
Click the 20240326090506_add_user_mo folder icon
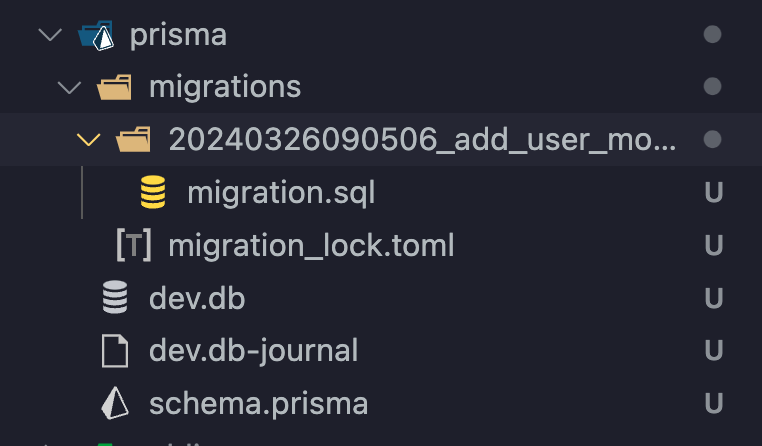pos(133,139)
